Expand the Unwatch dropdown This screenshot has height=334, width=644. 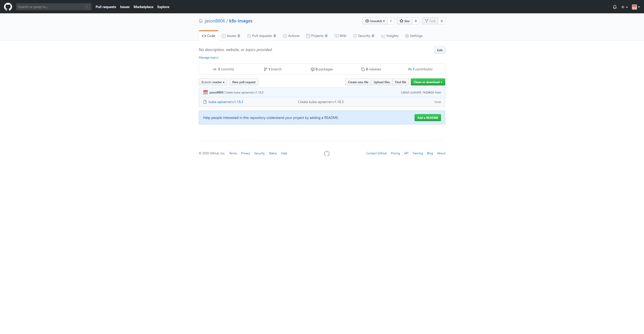[x=375, y=21]
